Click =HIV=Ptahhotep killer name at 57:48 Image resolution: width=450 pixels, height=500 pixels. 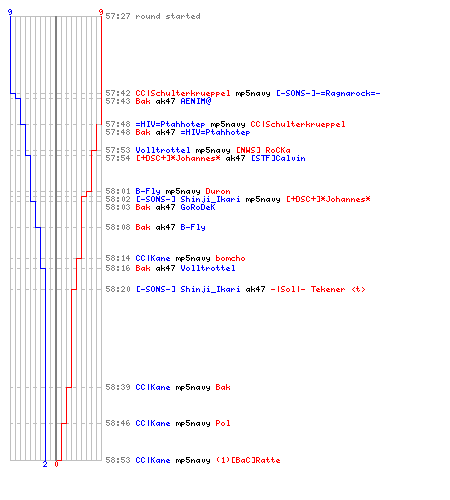pyautogui.click(x=170, y=124)
